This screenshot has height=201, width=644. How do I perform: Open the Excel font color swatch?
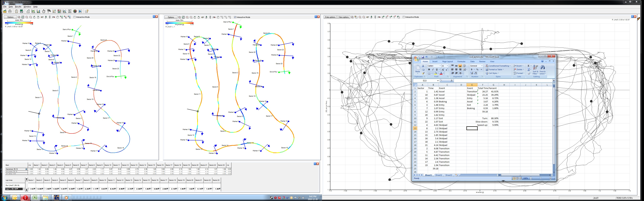coord(441,73)
